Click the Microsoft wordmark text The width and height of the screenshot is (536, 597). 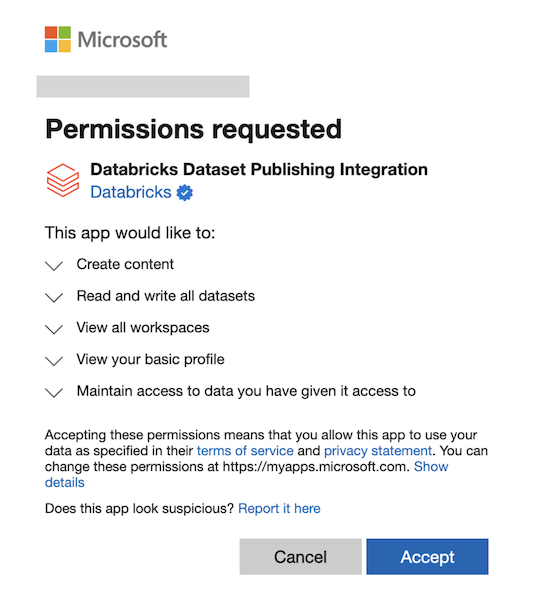[122, 40]
